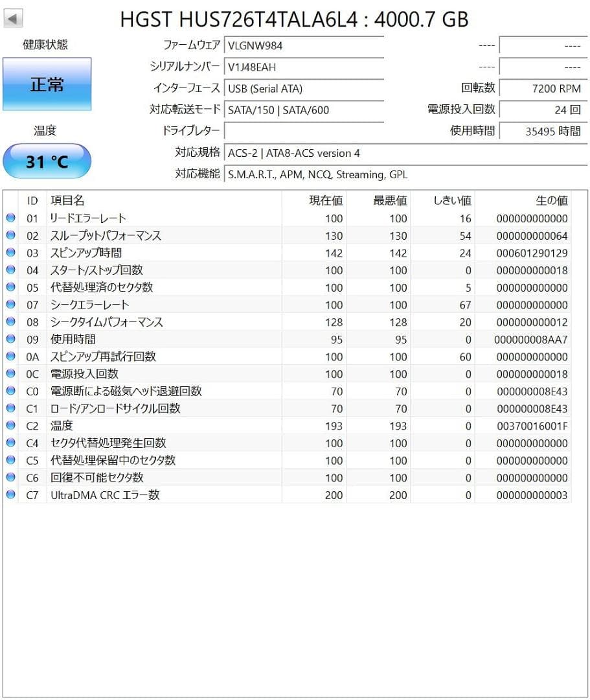Image resolution: width=590 pixels, height=700 pixels.
Task: Select the 電源断による磁気ヘッド退避回数 attribute name
Action: (x=126, y=391)
